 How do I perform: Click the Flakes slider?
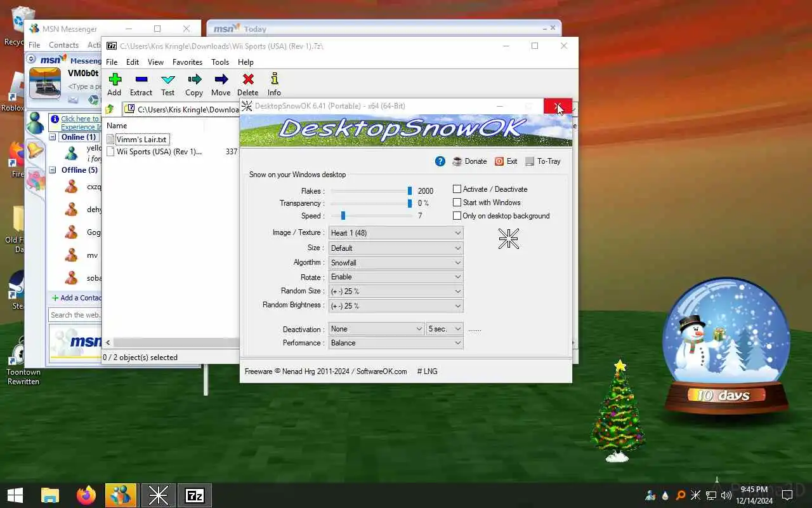point(372,190)
